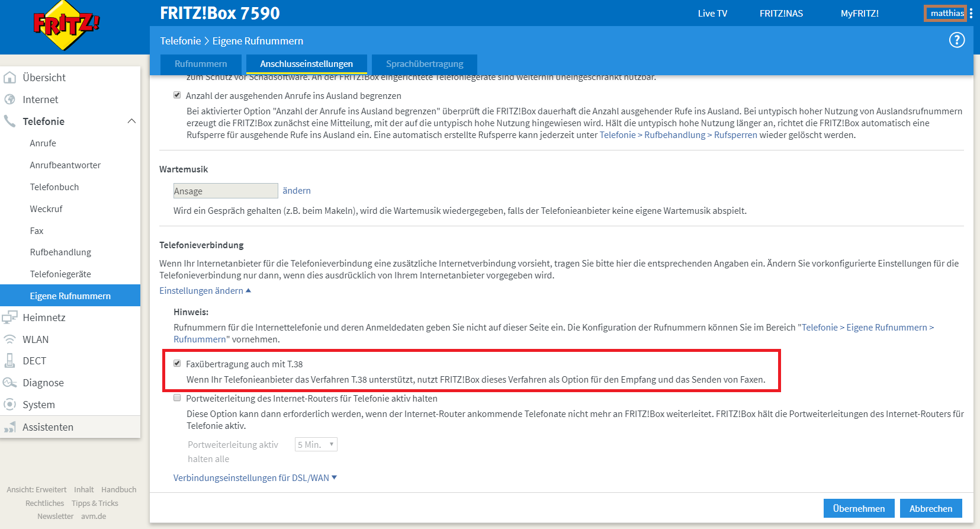Enable 'Portweiterleitung des Internet-Routers' checkbox
Image resolution: width=980 pixels, height=529 pixels.
tap(177, 398)
